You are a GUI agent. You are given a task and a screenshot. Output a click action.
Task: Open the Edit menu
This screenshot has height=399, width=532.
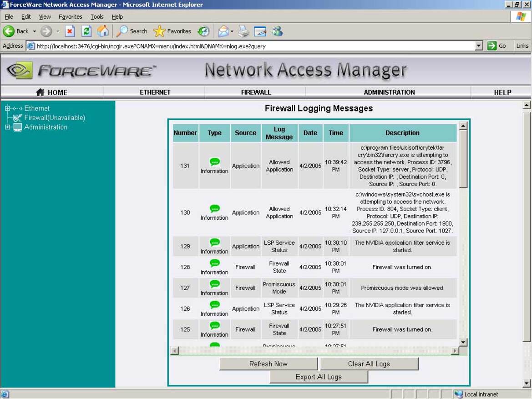pyautogui.click(x=26, y=17)
